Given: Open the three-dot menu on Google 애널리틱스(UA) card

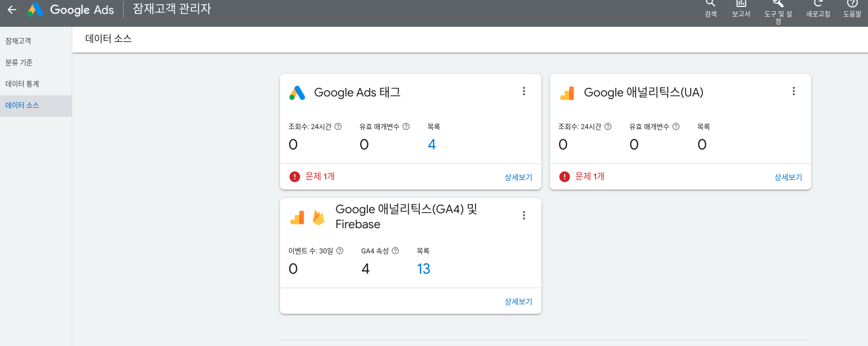Looking at the screenshot, I should [x=794, y=92].
